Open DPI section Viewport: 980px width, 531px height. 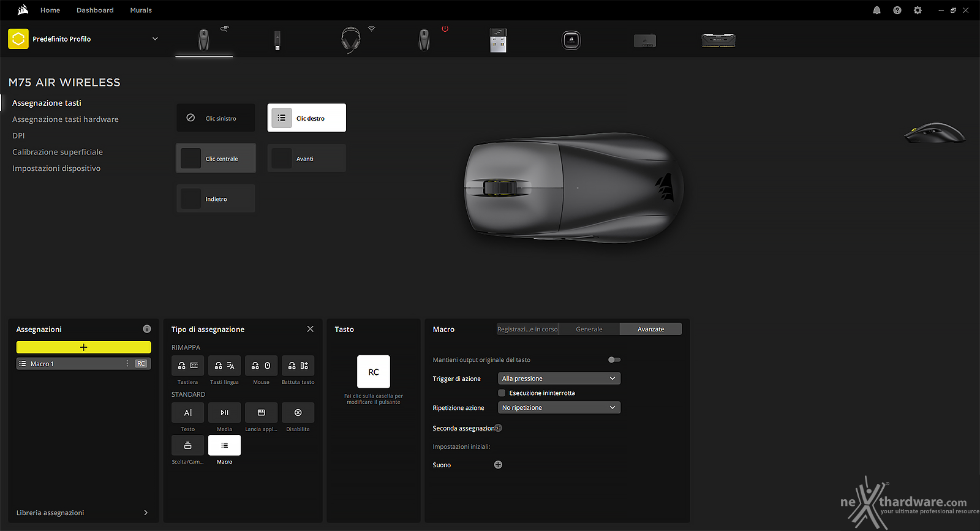[18, 136]
